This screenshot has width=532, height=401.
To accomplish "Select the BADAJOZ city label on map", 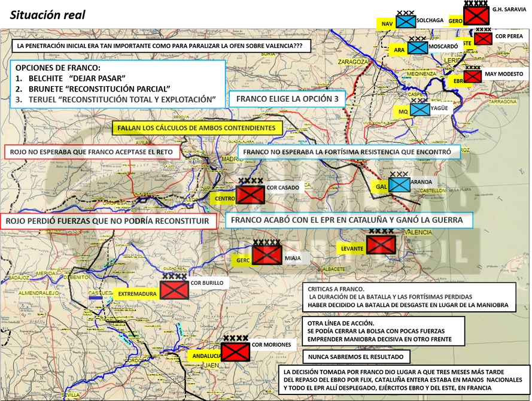I will [x=19, y=278].
